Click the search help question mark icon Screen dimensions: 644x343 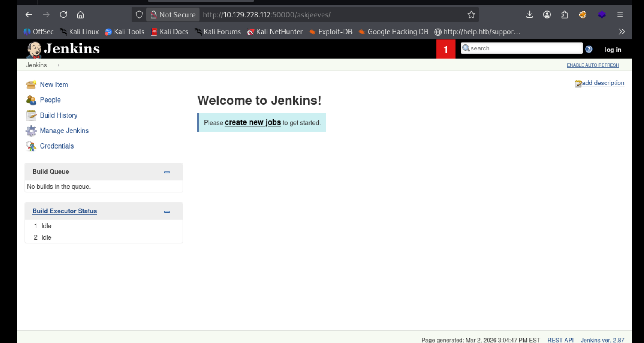tap(589, 49)
